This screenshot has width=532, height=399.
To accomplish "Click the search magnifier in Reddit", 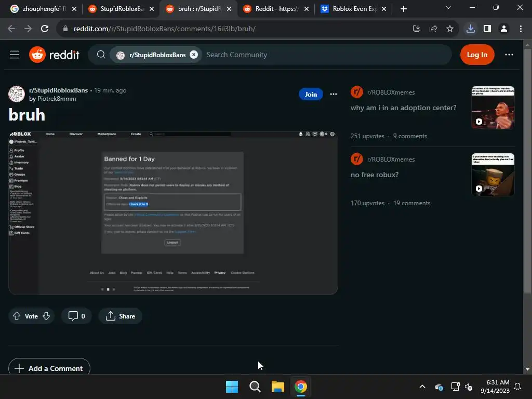I will [x=101, y=55].
